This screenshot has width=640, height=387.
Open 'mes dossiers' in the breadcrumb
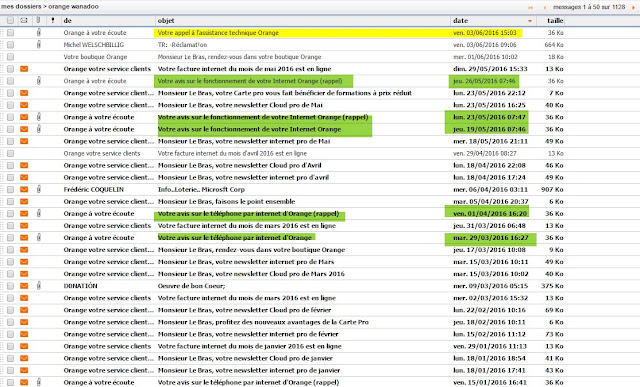pyautogui.click(x=21, y=7)
